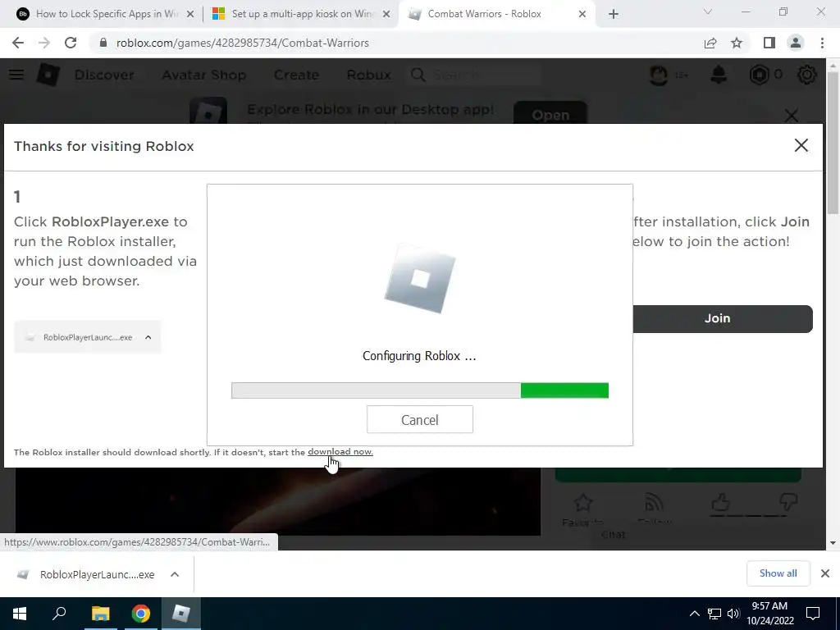The image size is (840, 630).
Task: Open the Avatar Shop menu item
Action: tap(204, 75)
